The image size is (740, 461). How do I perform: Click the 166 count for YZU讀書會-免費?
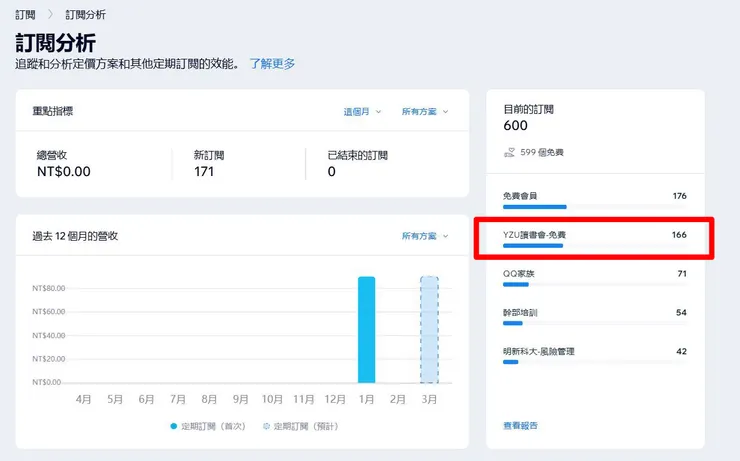[679, 235]
